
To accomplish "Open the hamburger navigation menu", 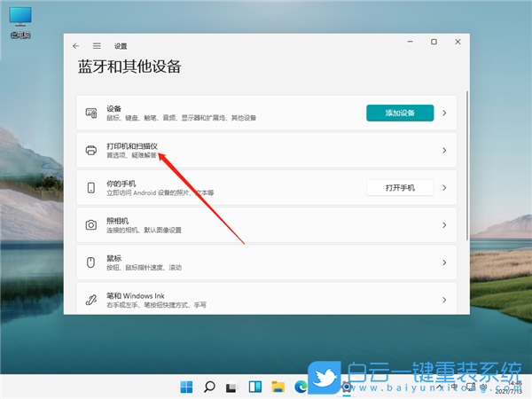I will click(x=97, y=46).
